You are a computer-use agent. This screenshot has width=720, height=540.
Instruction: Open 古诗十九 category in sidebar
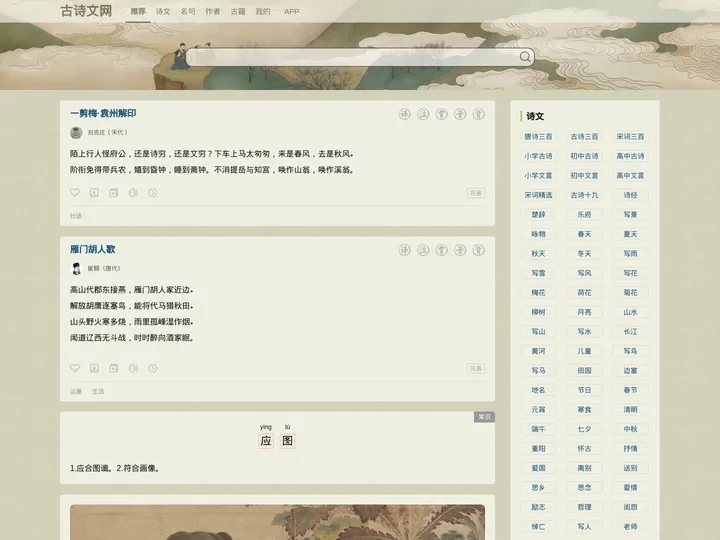(584, 195)
